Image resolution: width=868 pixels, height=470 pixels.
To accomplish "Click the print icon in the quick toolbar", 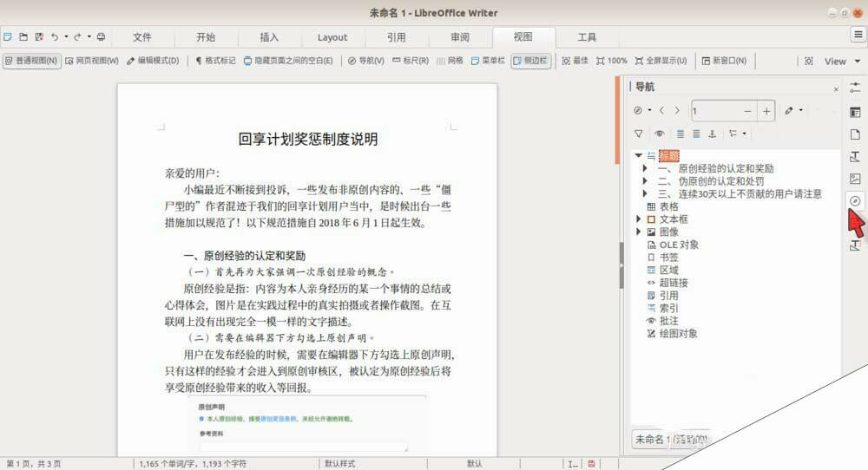I will pyautogui.click(x=101, y=37).
